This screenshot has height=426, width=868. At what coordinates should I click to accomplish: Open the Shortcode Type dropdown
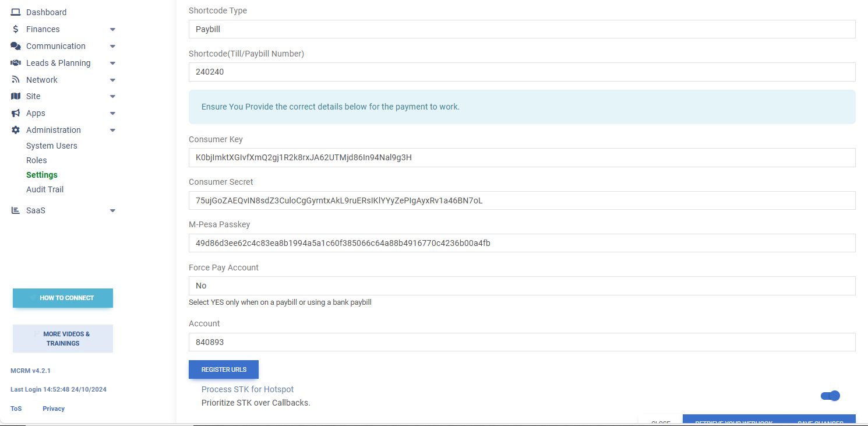click(521, 29)
